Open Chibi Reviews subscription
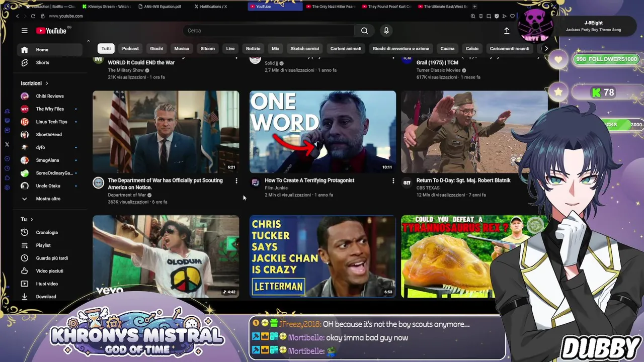This screenshot has width=644, height=362. [x=49, y=96]
